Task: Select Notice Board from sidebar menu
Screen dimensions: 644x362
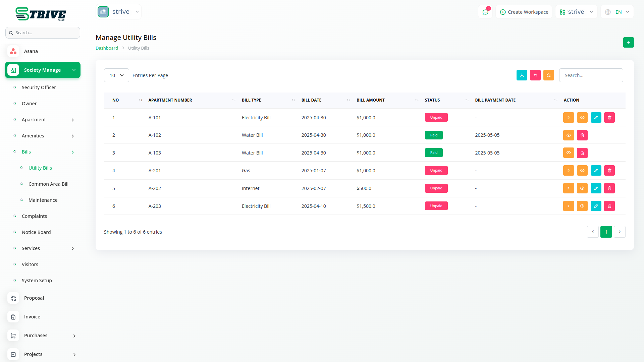Action: coord(36,232)
